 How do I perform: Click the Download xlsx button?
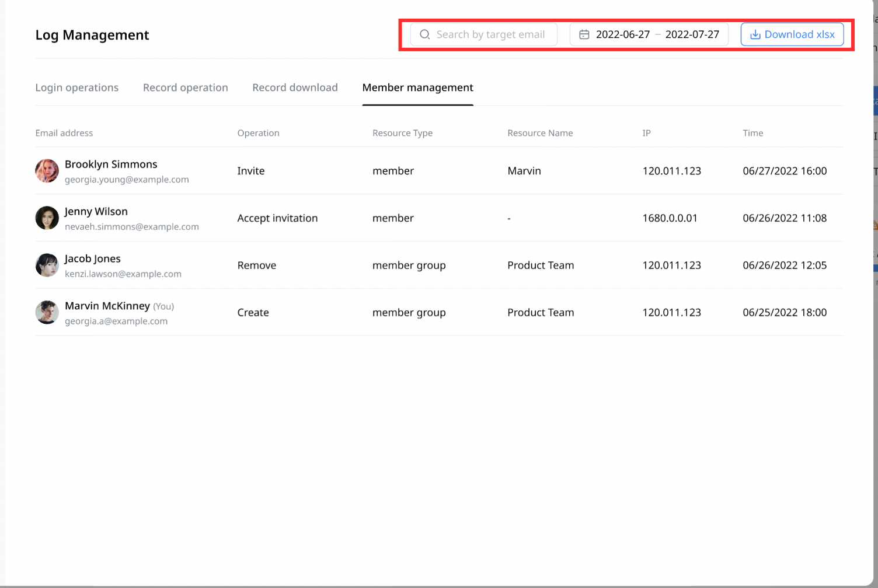pyautogui.click(x=792, y=34)
